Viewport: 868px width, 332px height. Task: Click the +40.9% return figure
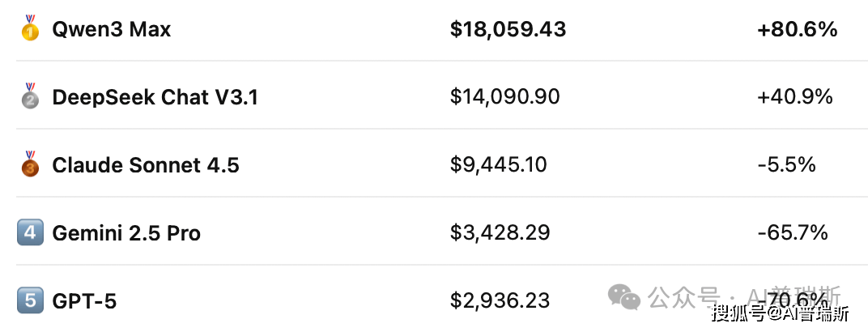(794, 98)
